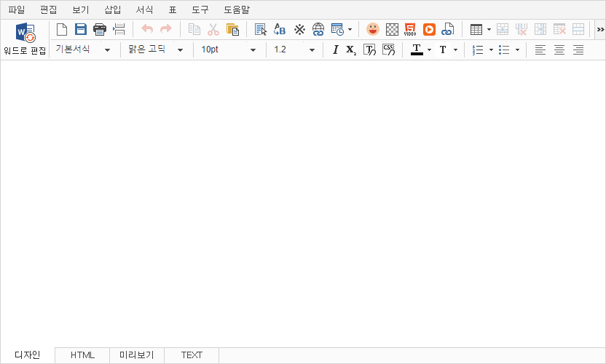Screen dimensions: 606x364
Task: Open the 보기 menu
Action: point(80,9)
